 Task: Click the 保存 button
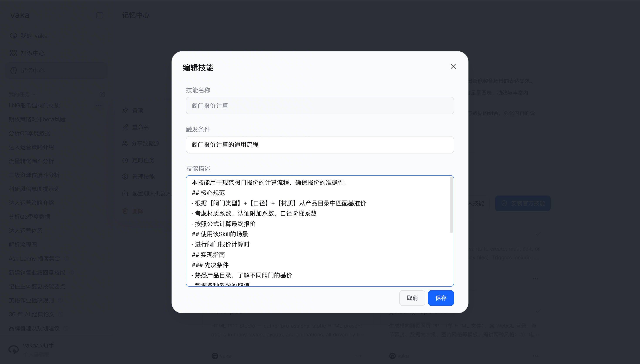point(441,298)
